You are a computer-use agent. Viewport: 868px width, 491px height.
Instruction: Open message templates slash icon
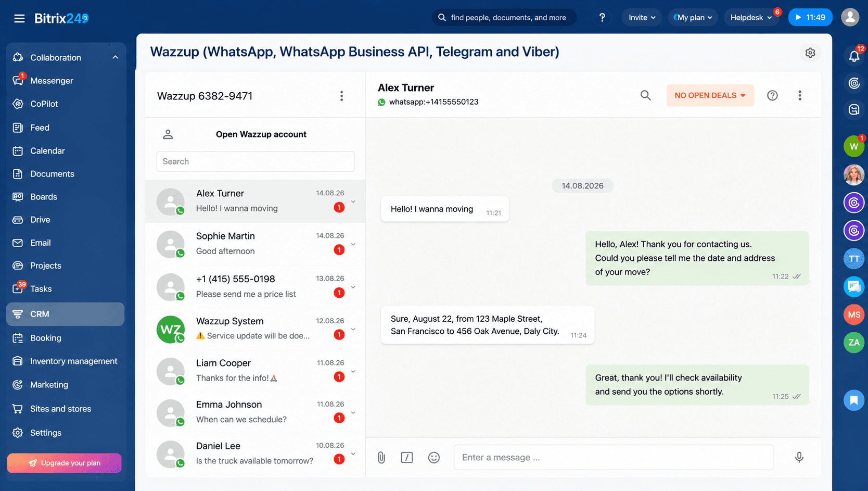pos(407,457)
